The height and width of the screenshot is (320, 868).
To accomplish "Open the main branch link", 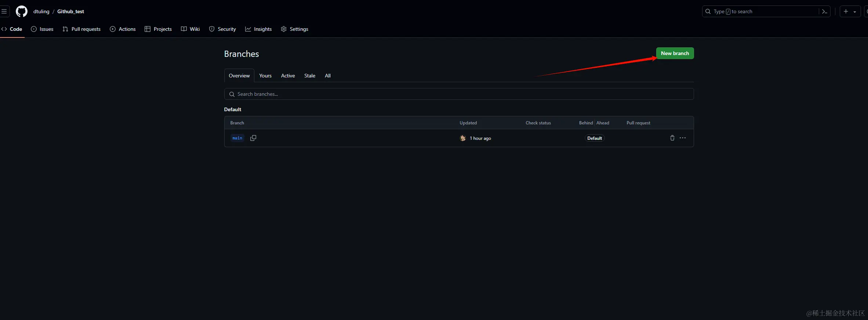I will point(237,138).
